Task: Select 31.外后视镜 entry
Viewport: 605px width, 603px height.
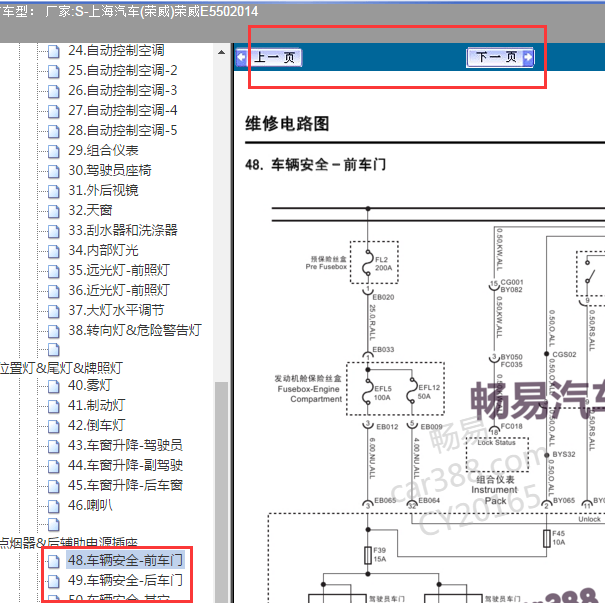Action: click(x=103, y=191)
